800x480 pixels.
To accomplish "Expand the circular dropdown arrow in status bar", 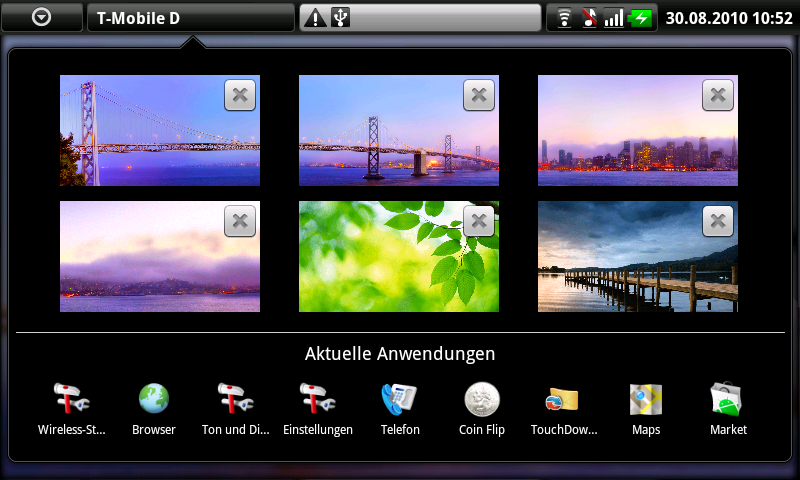I will point(42,17).
